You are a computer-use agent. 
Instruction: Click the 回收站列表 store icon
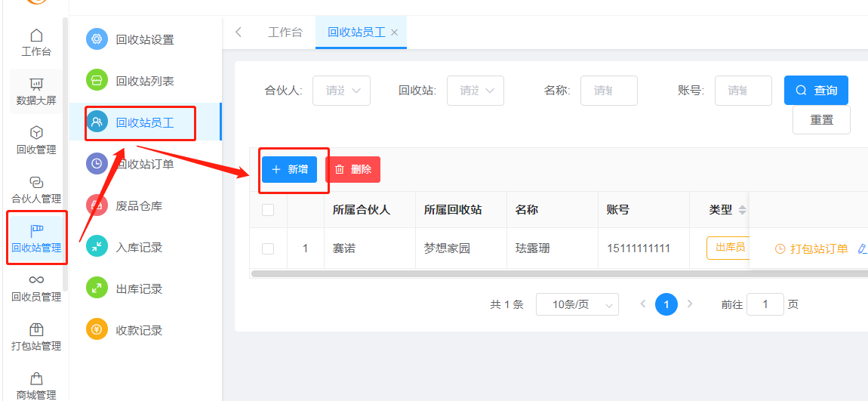point(97,81)
